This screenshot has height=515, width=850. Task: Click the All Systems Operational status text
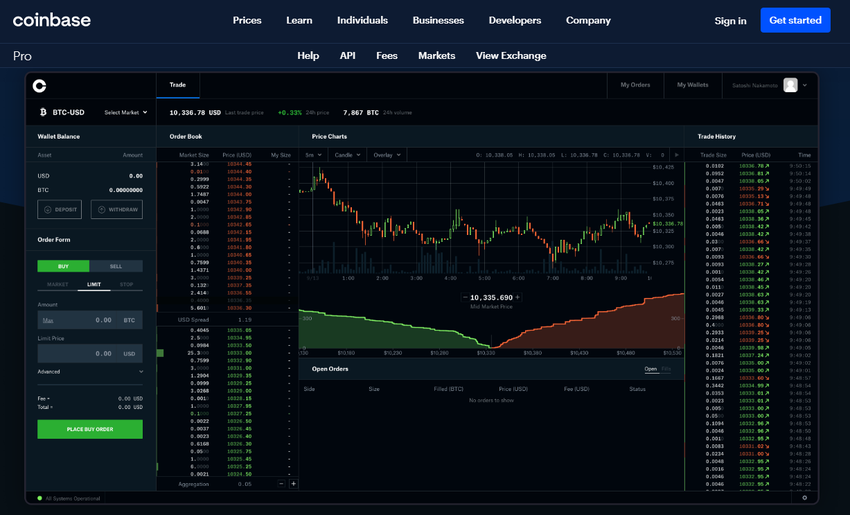73,498
